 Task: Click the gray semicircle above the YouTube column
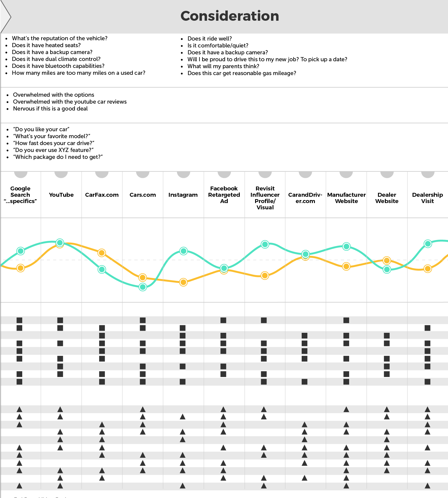coord(61,174)
